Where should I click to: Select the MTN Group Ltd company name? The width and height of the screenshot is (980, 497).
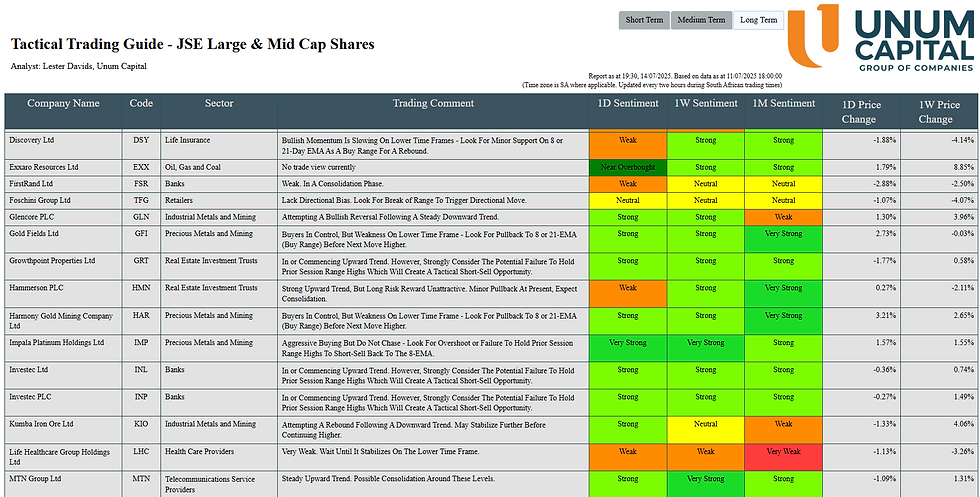[x=35, y=479]
